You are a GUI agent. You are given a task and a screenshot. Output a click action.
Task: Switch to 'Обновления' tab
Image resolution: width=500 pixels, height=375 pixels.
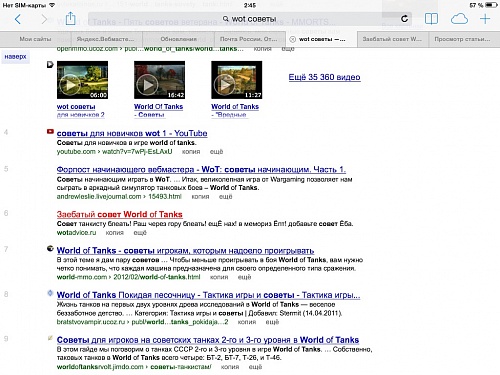[178, 39]
